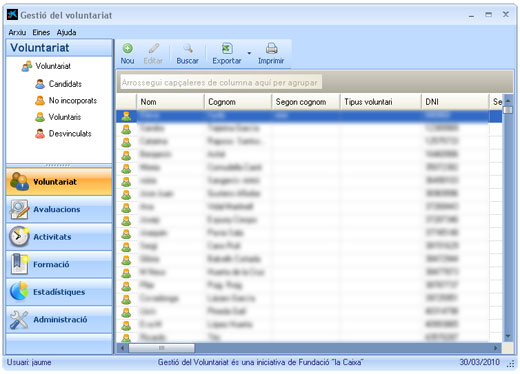This screenshot has height=374, width=520.
Task: Click the app logo in title bar
Action: point(12,15)
